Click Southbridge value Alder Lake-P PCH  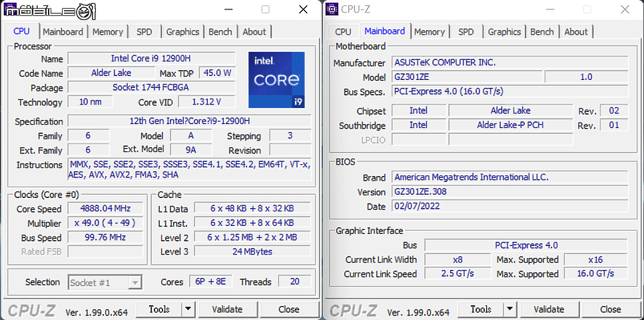point(511,125)
